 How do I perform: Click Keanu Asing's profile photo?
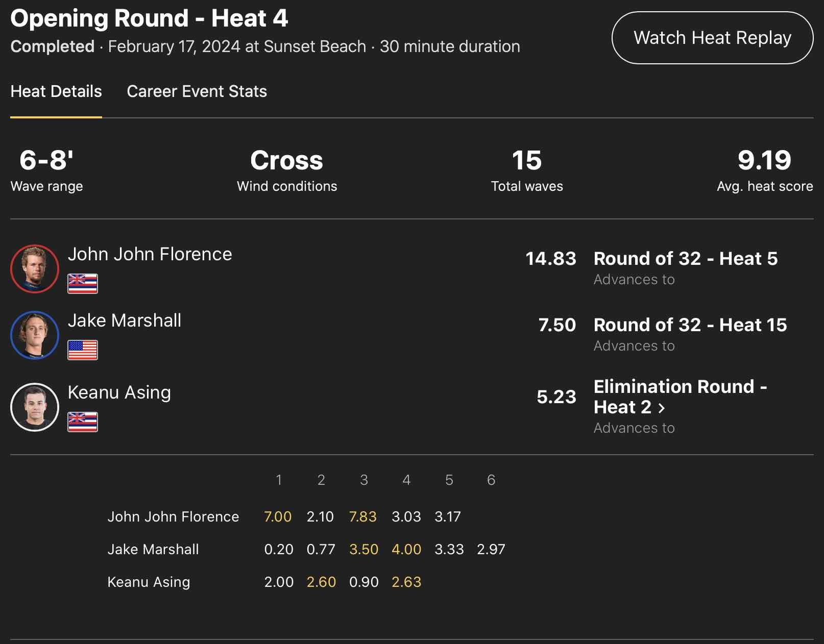(35, 407)
